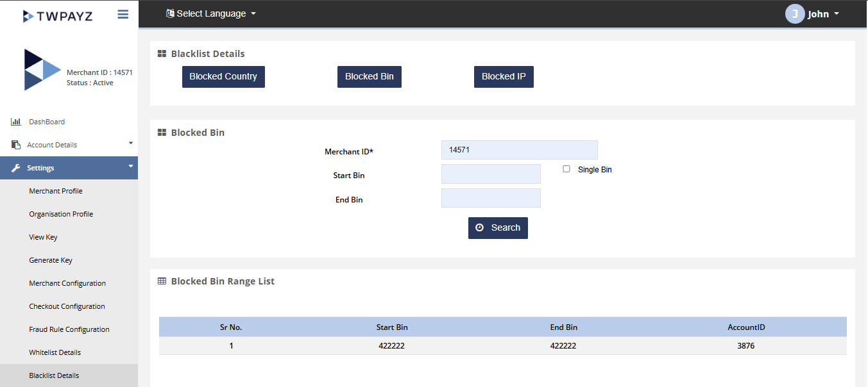Expand Account Details submenu arrow
Viewport: 868px width, 387px height.
(x=131, y=143)
